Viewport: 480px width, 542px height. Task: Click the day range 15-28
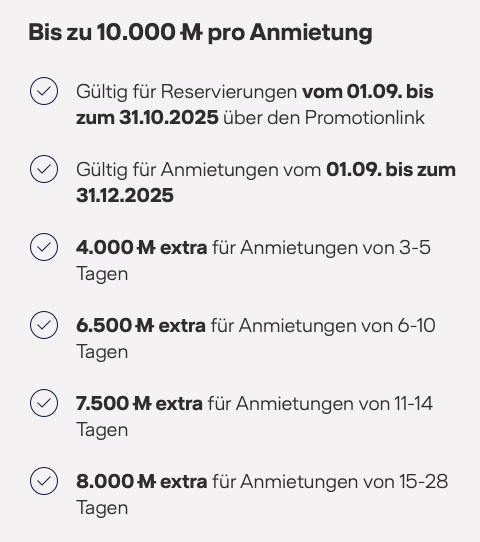tap(424, 482)
